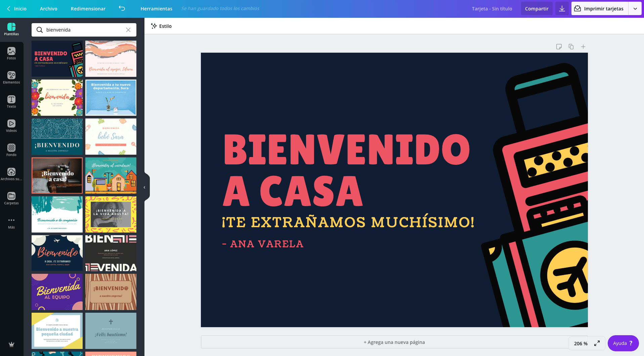The width and height of the screenshot is (644, 356).
Task: Select the Bienvenida a la compañía template
Action: pos(57,214)
